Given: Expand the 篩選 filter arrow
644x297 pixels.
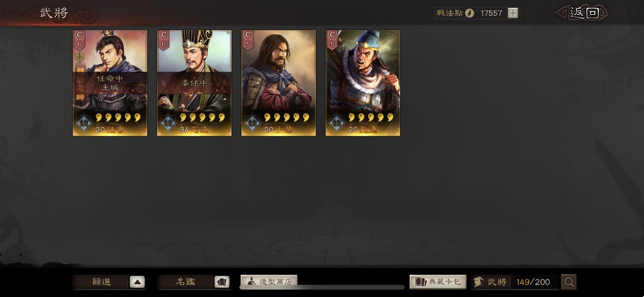Looking at the screenshot, I should tap(137, 282).
